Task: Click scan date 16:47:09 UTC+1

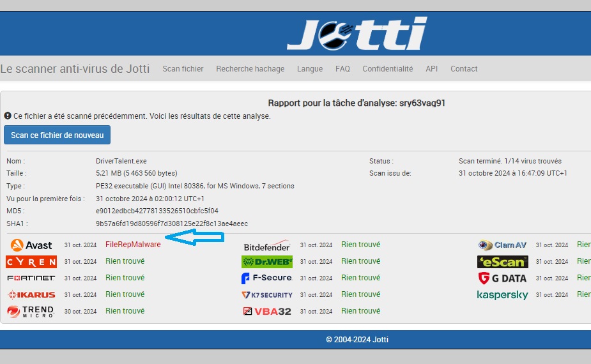Action: [x=512, y=173]
